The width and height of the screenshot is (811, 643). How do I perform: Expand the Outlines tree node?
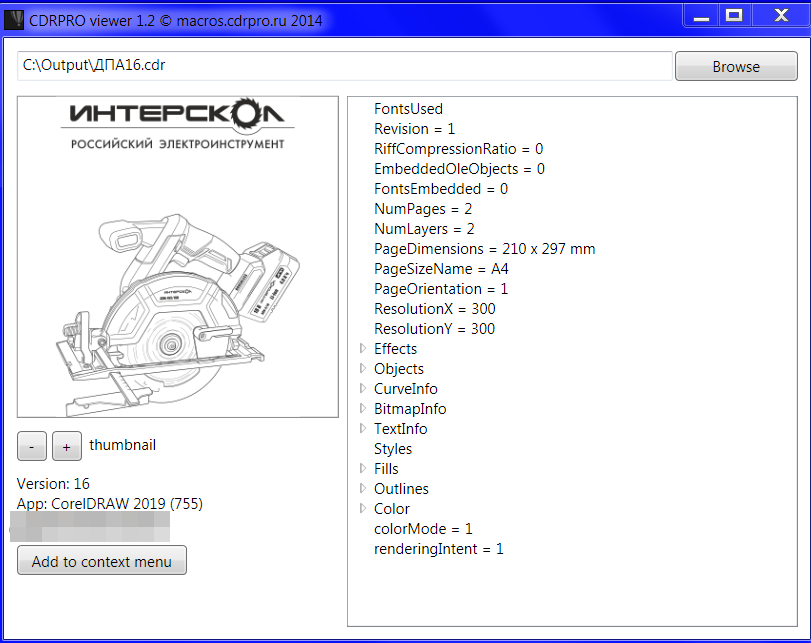[x=363, y=488]
